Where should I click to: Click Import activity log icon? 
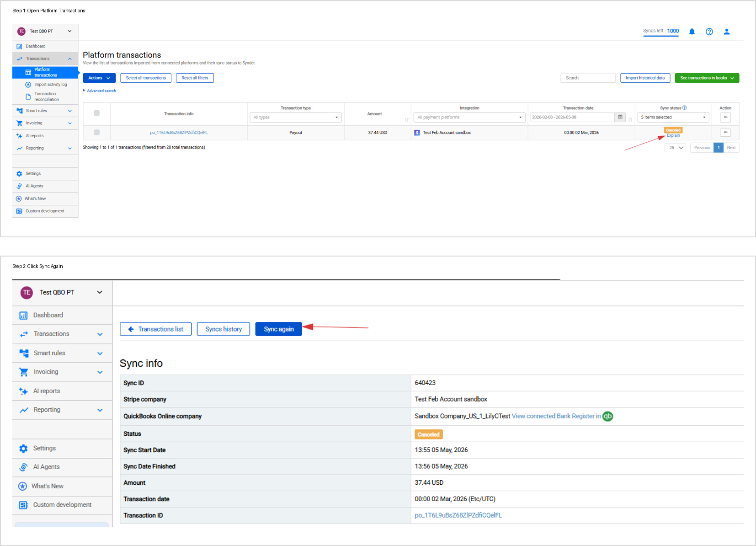28,85
